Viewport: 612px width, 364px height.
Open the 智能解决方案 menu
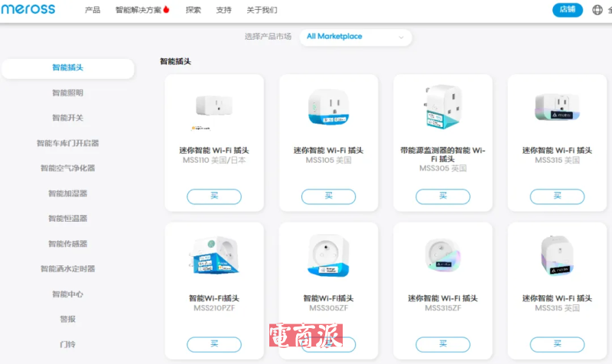pos(138,11)
